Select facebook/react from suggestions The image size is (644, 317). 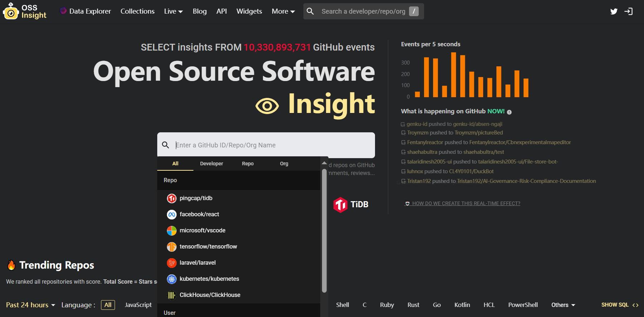[x=239, y=214]
